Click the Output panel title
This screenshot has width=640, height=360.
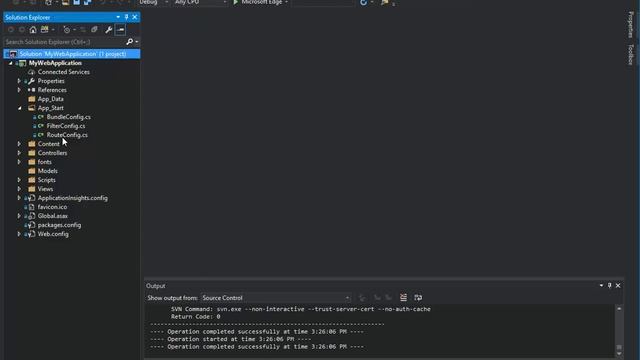156,286
